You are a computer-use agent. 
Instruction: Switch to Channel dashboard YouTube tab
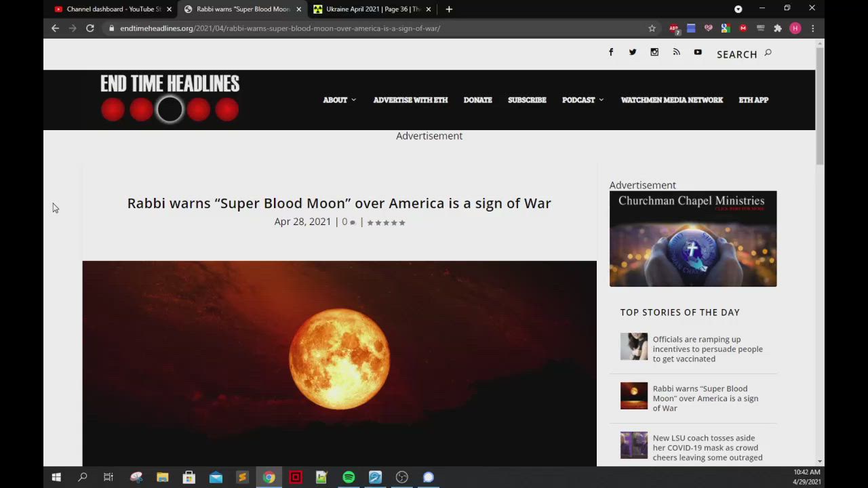(113, 9)
